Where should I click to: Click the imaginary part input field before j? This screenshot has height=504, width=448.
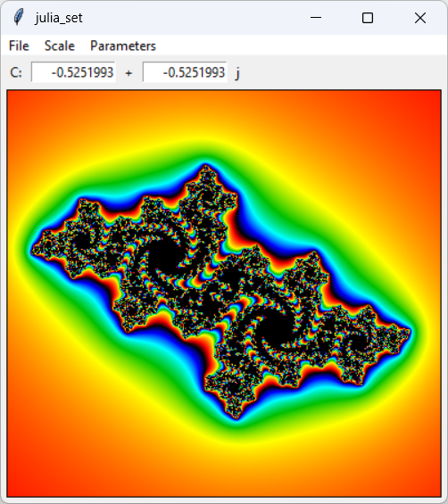pyautogui.click(x=185, y=72)
